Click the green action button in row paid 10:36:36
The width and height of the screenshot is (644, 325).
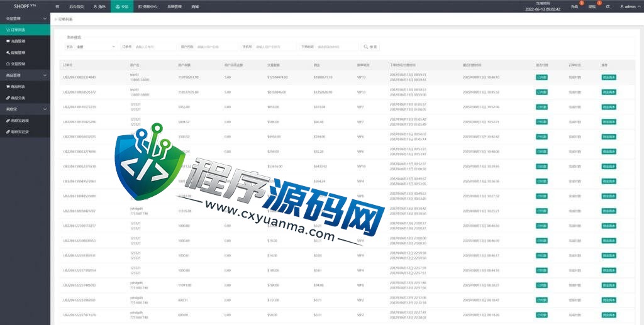(x=609, y=182)
